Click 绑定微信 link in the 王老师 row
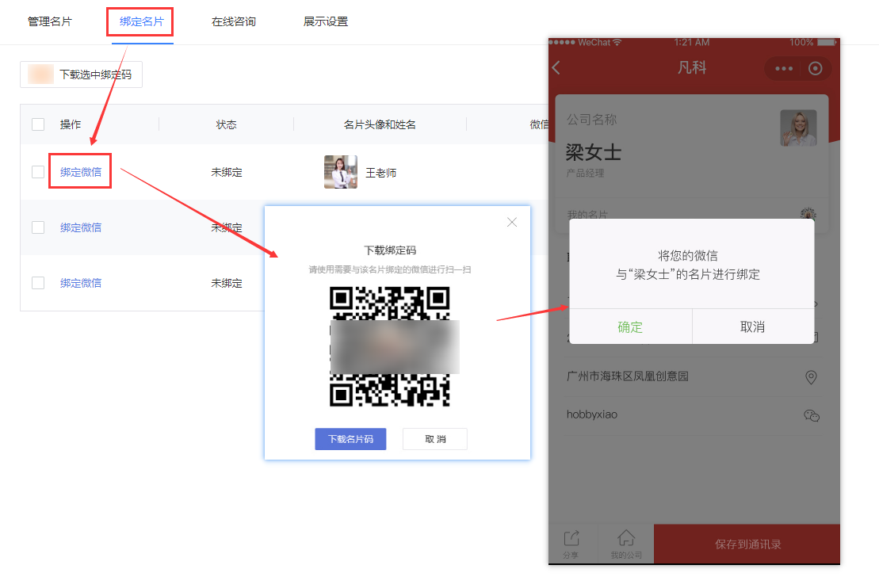The image size is (879, 588). click(81, 172)
